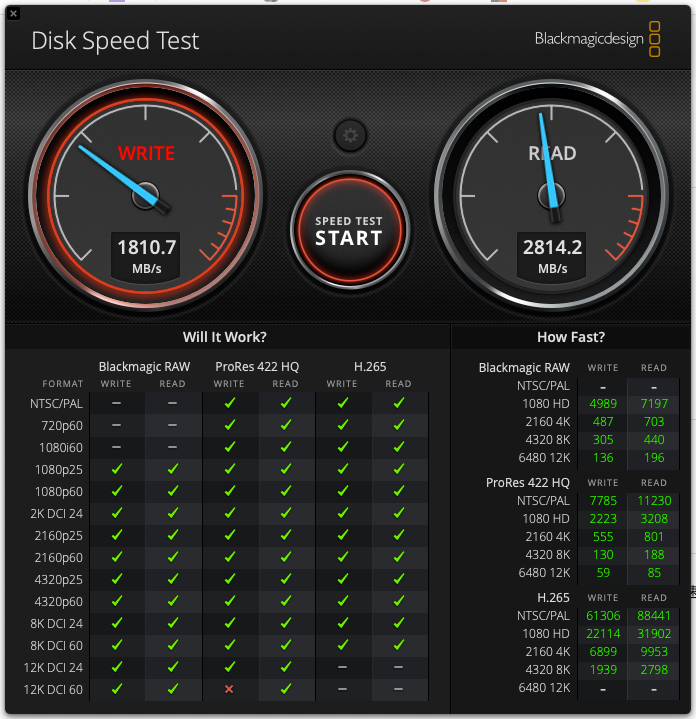This screenshot has width=696, height=719.
Task: Click the READ gauge dial
Action: (552, 196)
